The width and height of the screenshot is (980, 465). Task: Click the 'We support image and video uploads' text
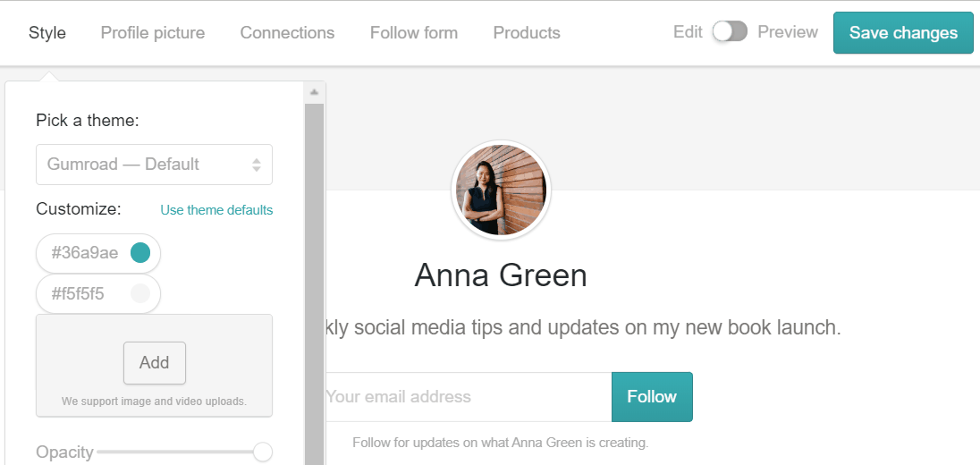(155, 402)
